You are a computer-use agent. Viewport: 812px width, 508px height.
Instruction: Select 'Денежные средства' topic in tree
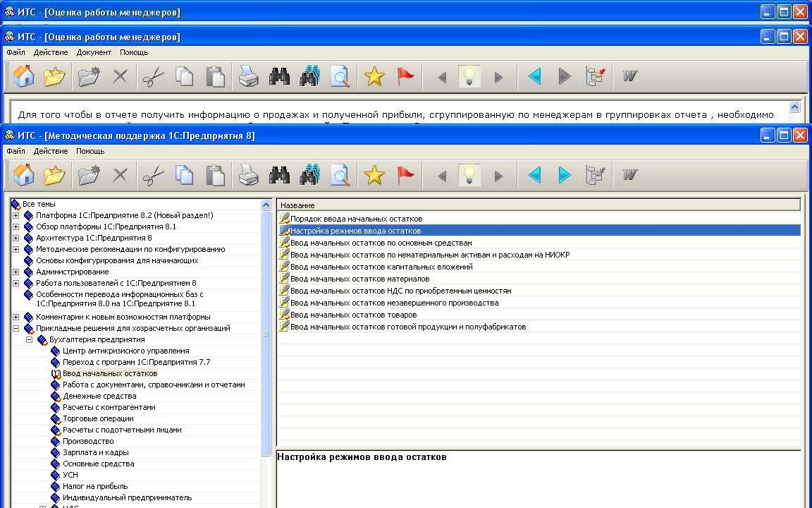(x=99, y=396)
